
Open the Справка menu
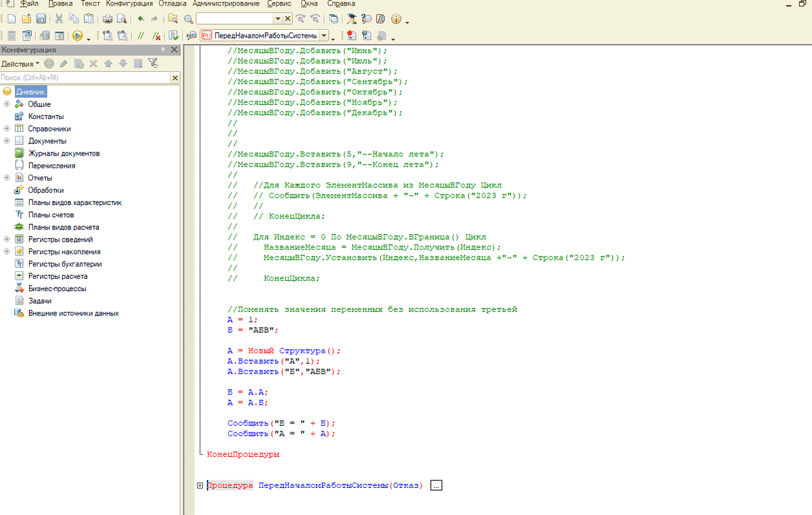pyautogui.click(x=341, y=3)
